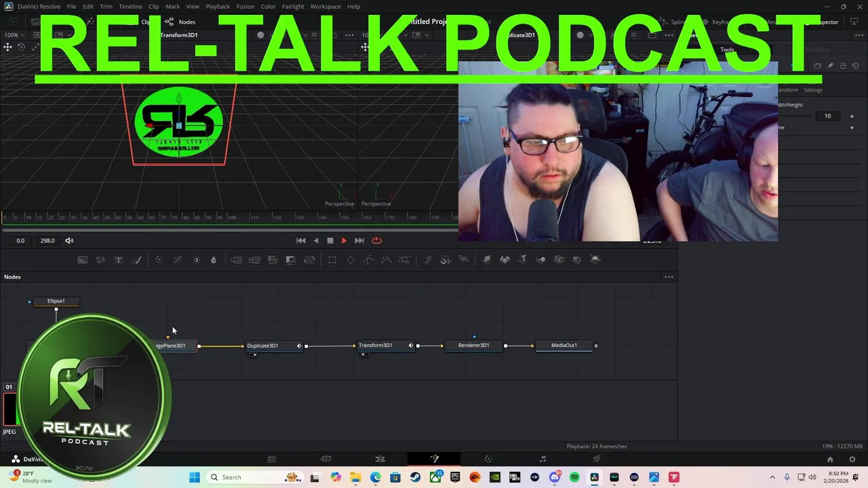
Task: Add a Merge node from toolbar
Action: 236,260
